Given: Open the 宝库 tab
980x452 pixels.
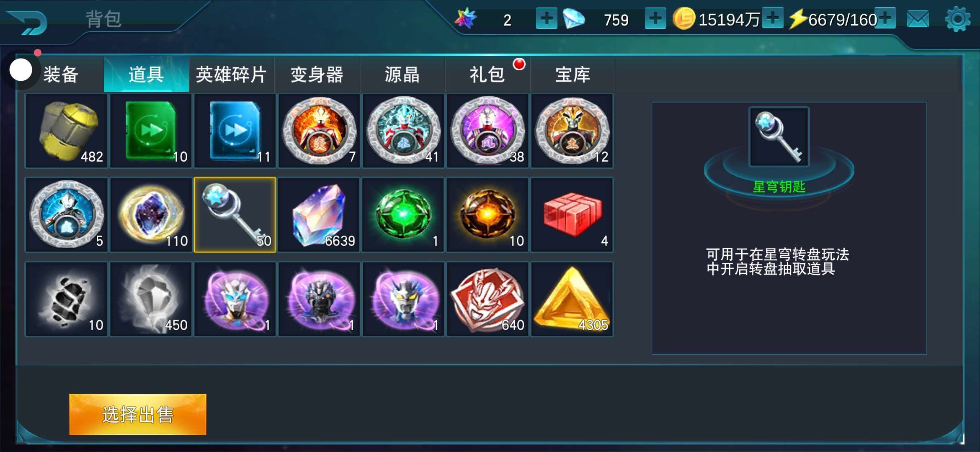Looking at the screenshot, I should [x=573, y=74].
